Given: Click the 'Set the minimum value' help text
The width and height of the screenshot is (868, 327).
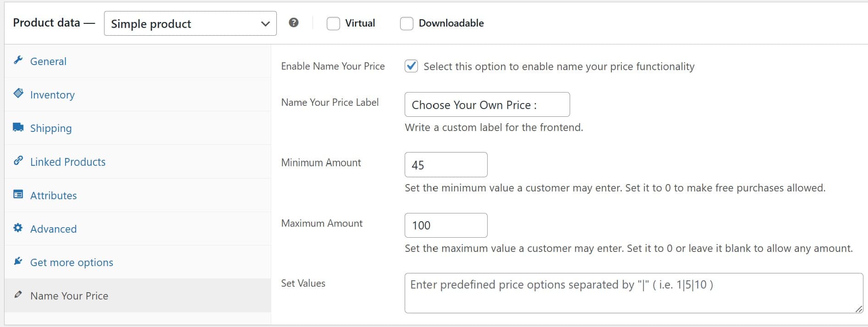Looking at the screenshot, I should 615,188.
